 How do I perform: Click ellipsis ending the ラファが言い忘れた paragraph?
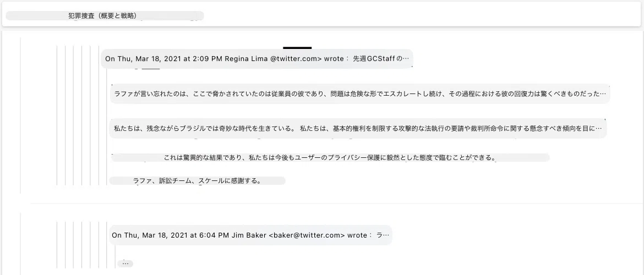point(603,94)
